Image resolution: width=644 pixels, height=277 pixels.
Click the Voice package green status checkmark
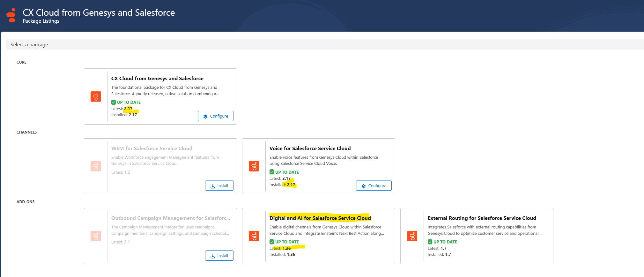tap(272, 172)
